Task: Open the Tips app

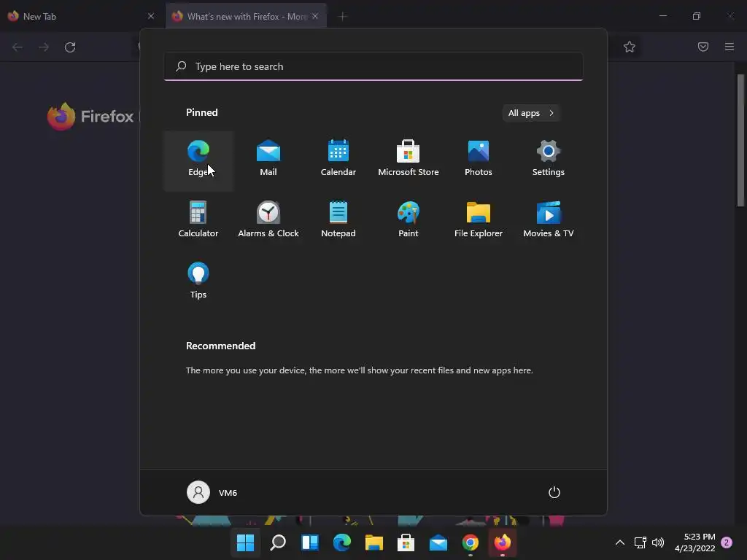Action: click(198, 284)
